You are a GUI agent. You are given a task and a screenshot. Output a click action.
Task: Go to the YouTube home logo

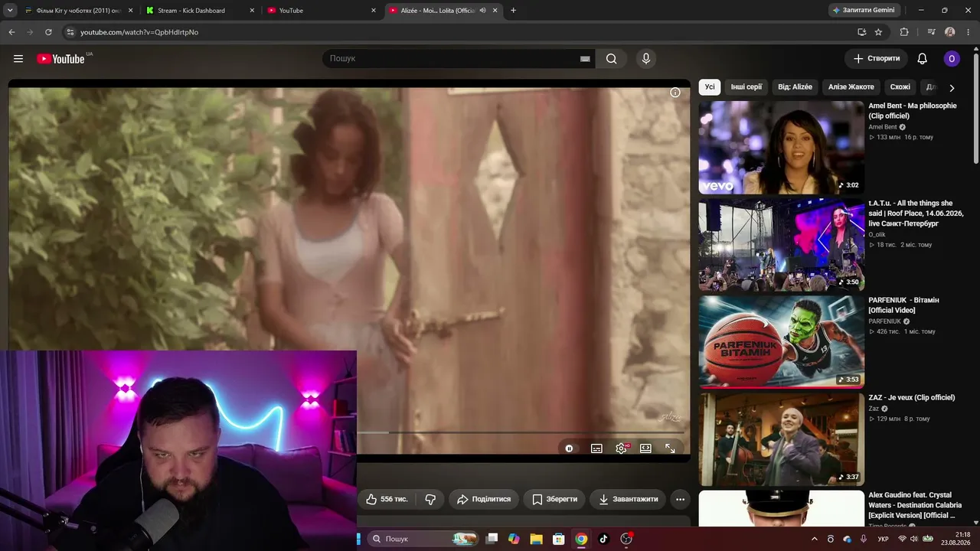pos(60,59)
